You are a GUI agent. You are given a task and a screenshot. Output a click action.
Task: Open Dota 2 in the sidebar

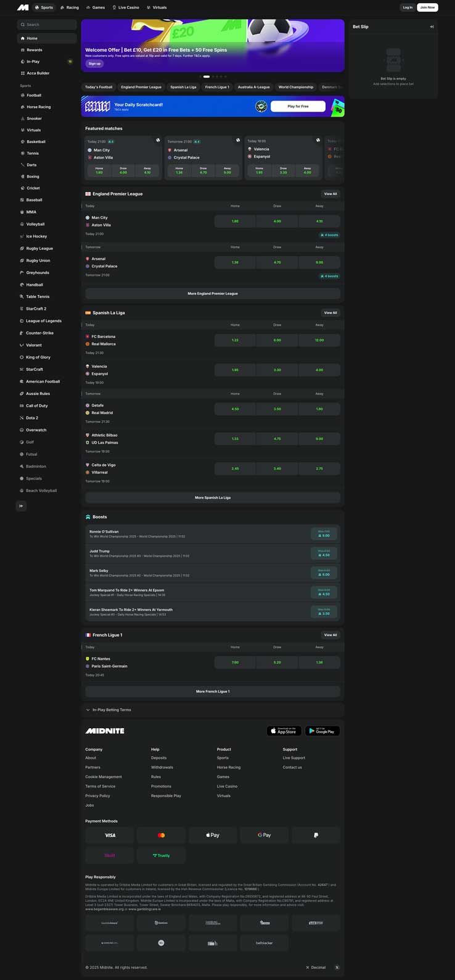[47, 418]
